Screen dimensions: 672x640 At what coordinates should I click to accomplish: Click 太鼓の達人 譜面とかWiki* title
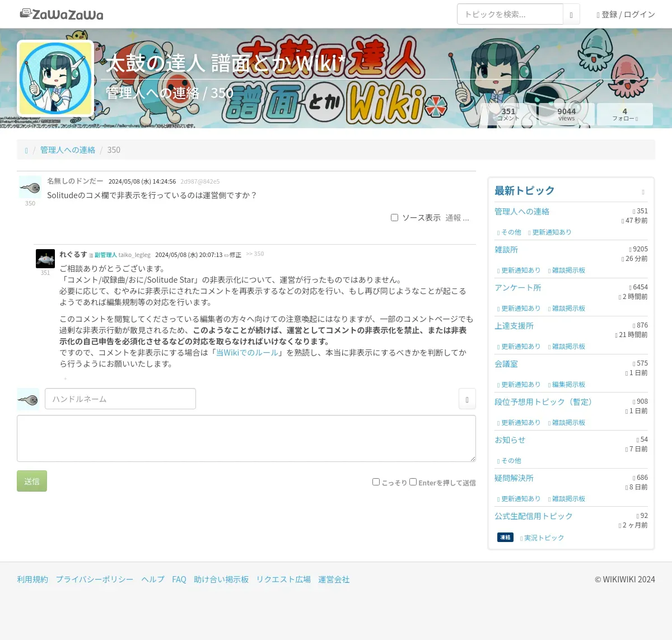pos(226,63)
